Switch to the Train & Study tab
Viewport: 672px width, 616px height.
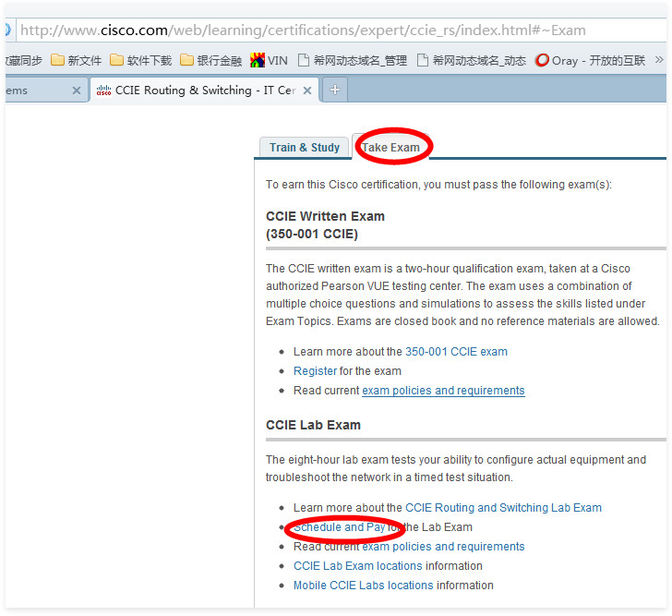305,148
